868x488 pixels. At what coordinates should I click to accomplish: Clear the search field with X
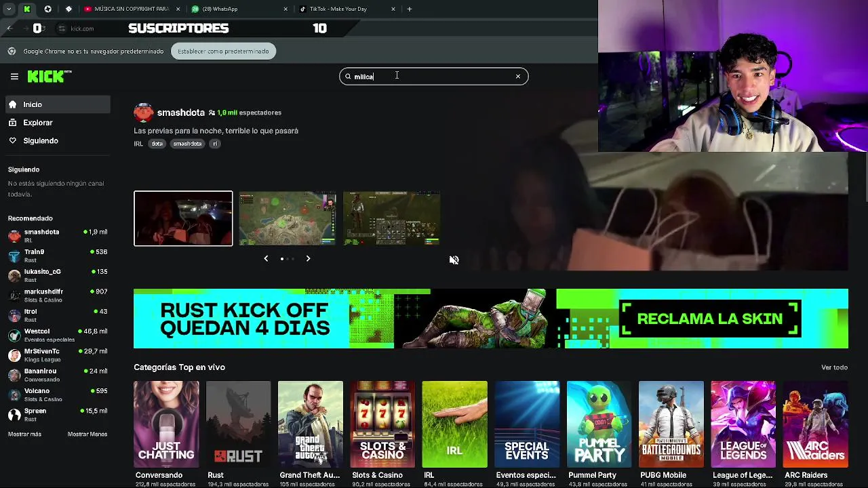[x=518, y=77]
